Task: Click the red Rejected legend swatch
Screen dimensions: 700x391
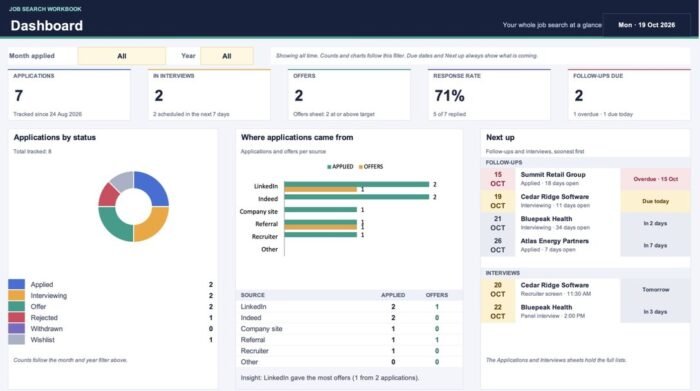Action: click(x=17, y=317)
